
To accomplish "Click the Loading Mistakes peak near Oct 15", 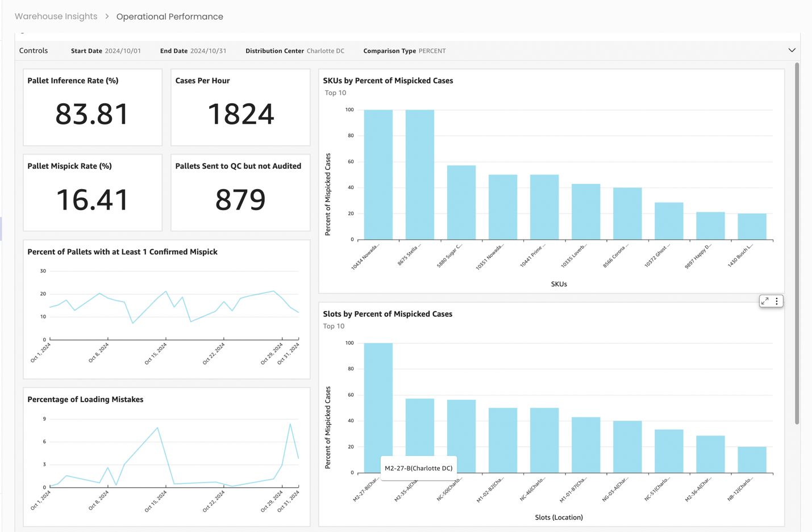I will point(157,428).
